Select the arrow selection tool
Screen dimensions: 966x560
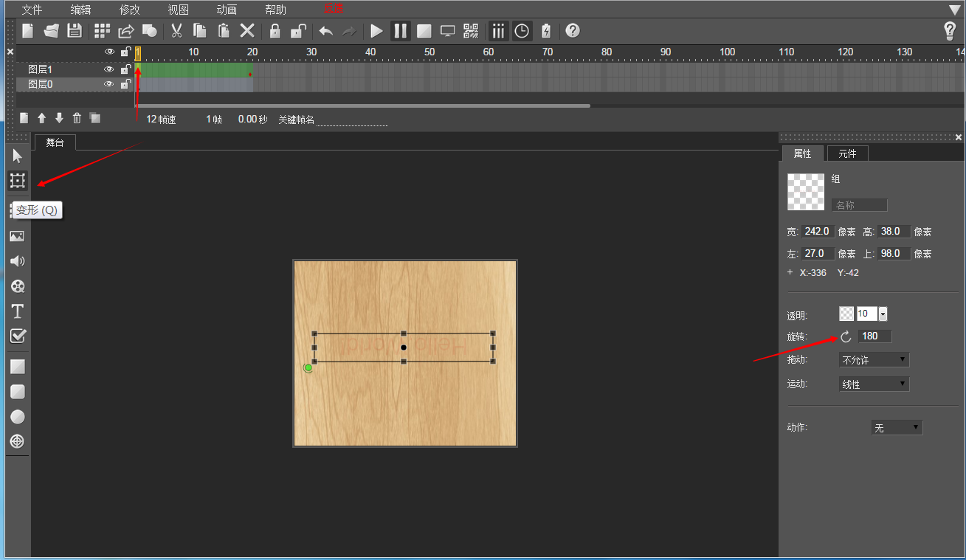(18, 156)
